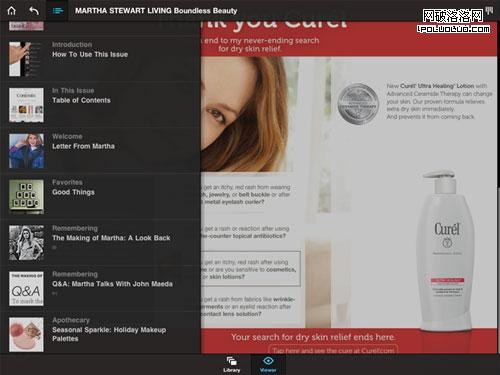500x375 pixels.
Task: Click the 'Favorites' section label
Action: click(x=67, y=182)
